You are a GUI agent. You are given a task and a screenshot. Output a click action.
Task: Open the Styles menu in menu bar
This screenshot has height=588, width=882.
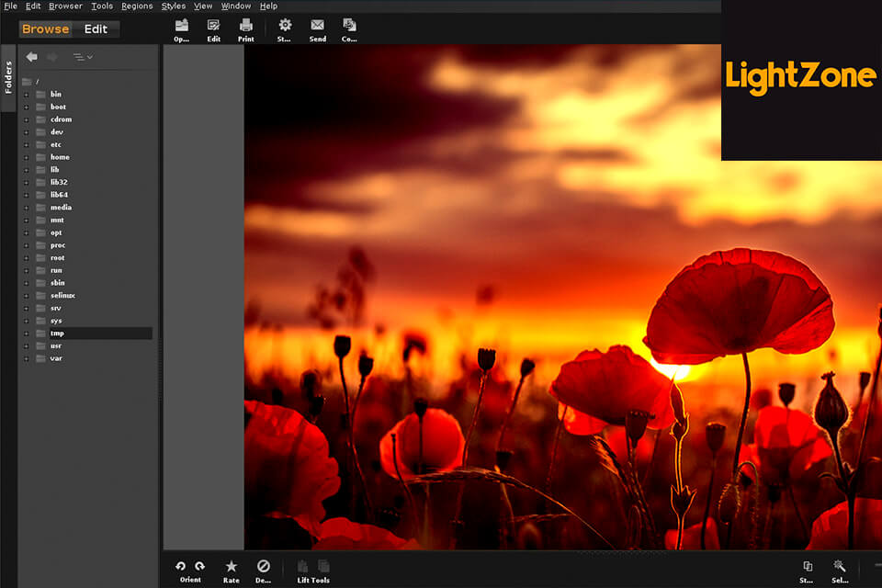click(x=173, y=6)
